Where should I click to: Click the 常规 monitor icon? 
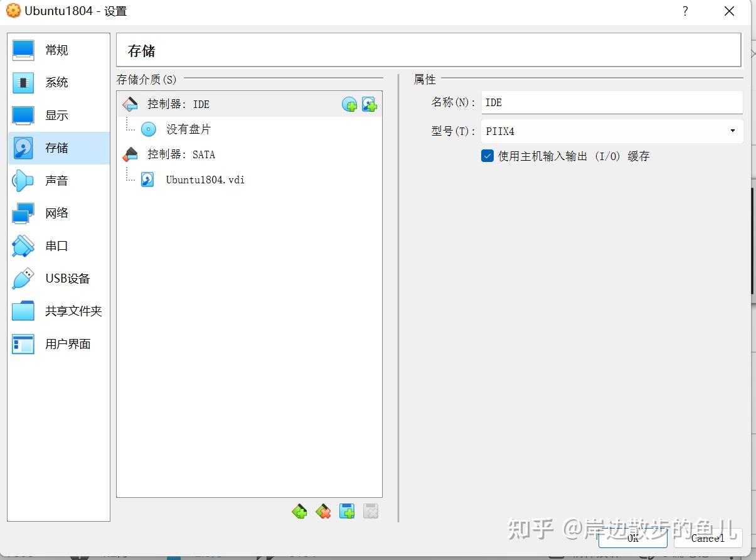tap(23, 50)
